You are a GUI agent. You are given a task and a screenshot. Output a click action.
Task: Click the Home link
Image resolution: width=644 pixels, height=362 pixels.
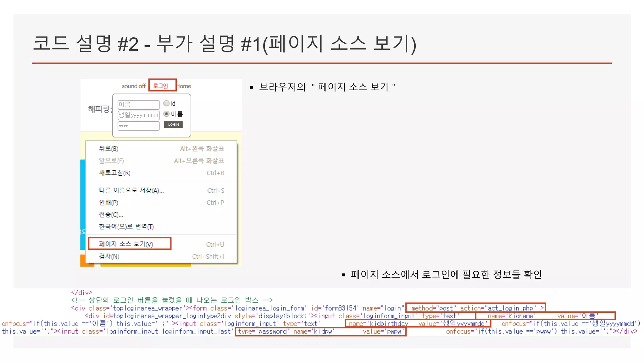[184, 86]
